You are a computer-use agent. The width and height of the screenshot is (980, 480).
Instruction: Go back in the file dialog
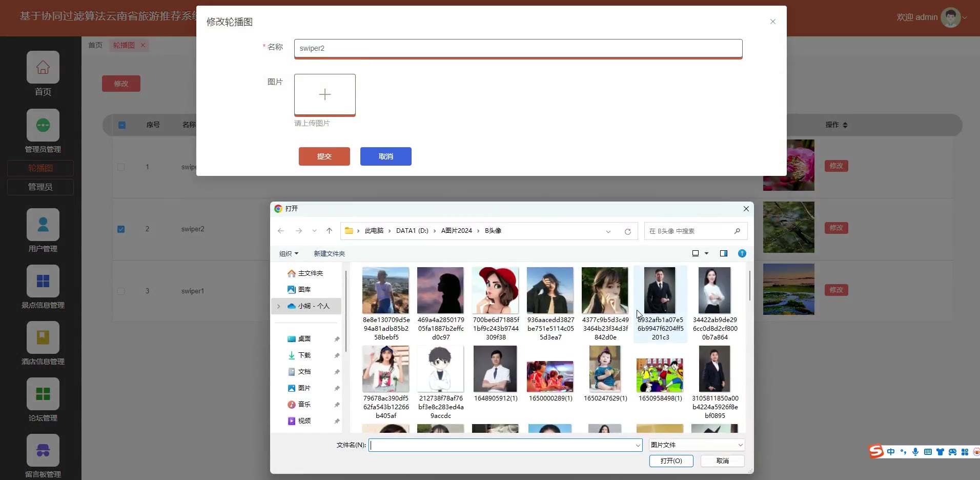click(x=281, y=231)
